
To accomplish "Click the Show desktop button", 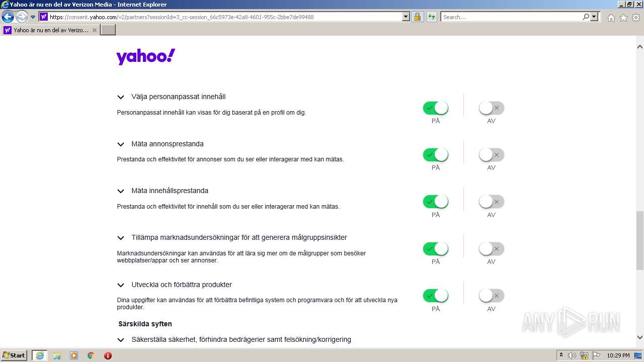I will [x=638, y=355].
